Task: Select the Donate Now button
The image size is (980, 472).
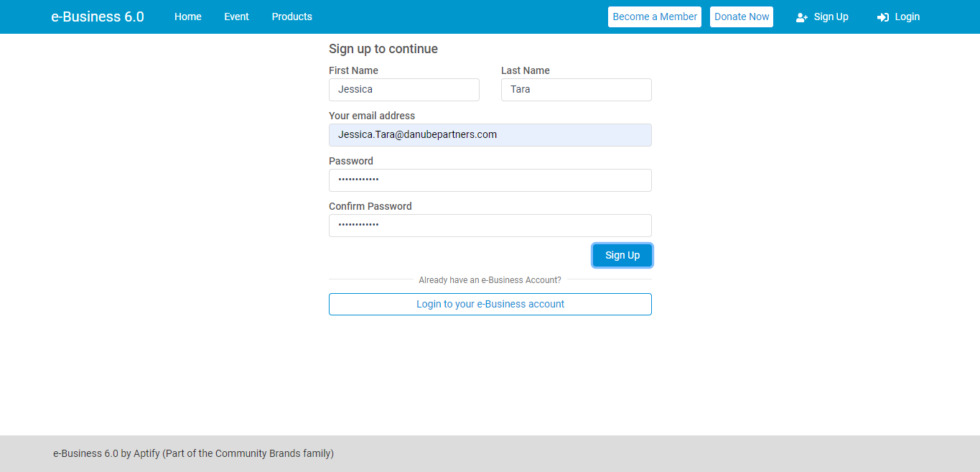Action: coord(742,17)
